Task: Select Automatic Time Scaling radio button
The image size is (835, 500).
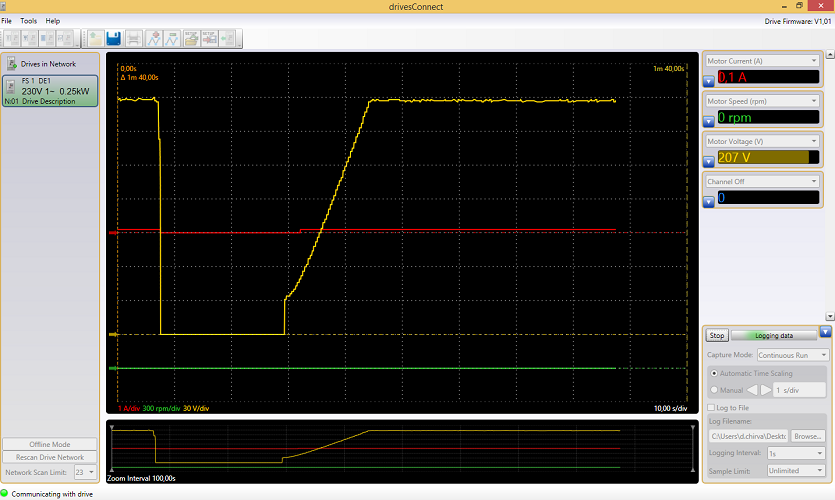Action: click(714, 373)
